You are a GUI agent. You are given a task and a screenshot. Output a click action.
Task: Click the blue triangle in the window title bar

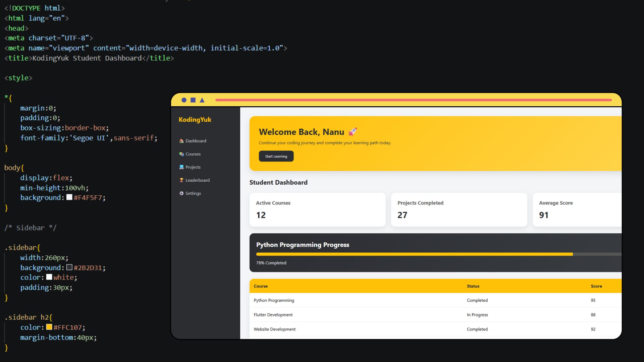pos(202,100)
